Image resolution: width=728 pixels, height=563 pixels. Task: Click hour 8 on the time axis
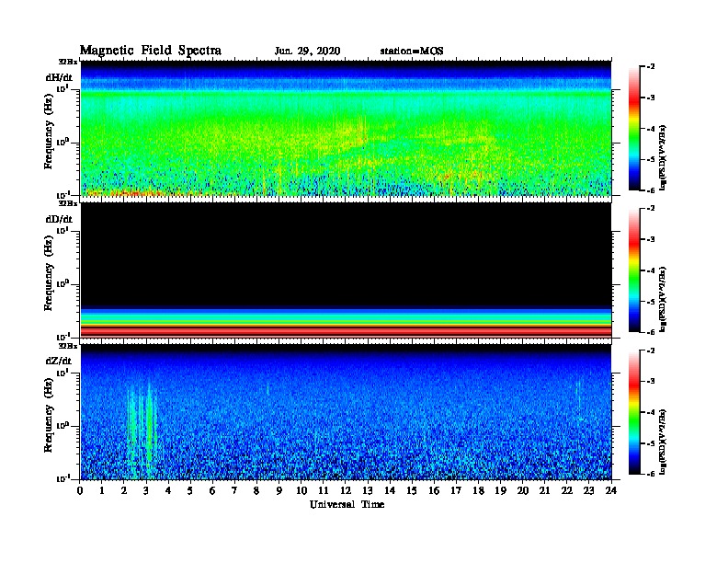click(256, 490)
